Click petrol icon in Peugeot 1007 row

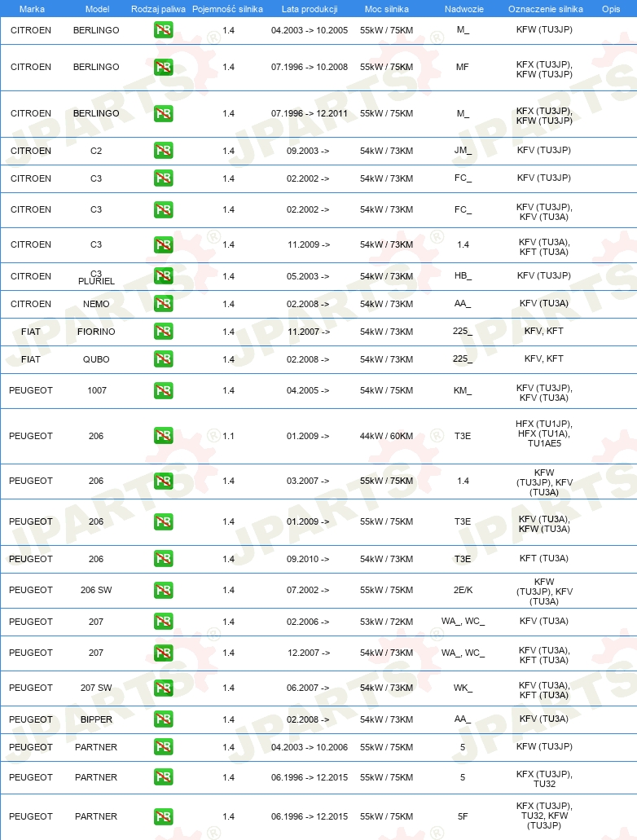[164, 390]
